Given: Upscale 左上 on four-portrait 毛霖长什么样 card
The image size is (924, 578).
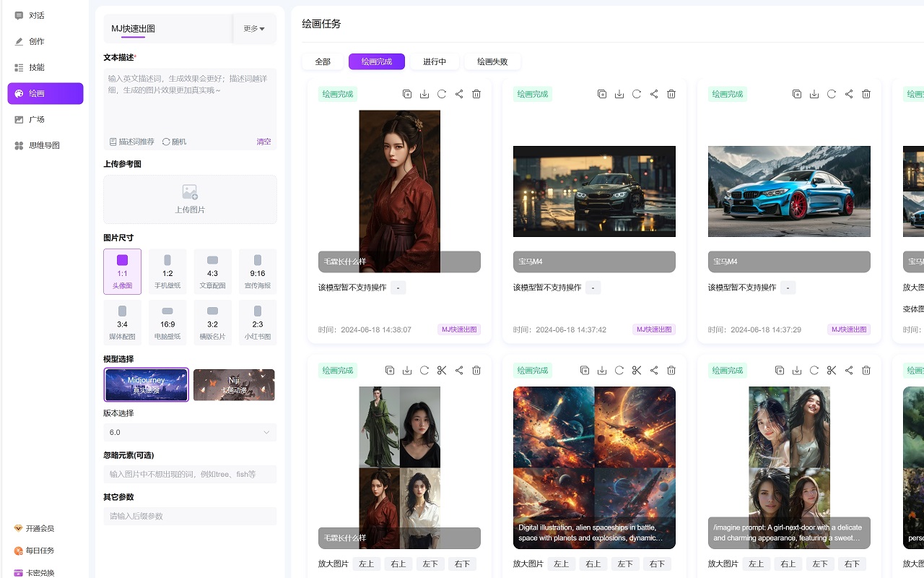Looking at the screenshot, I should 366,564.
